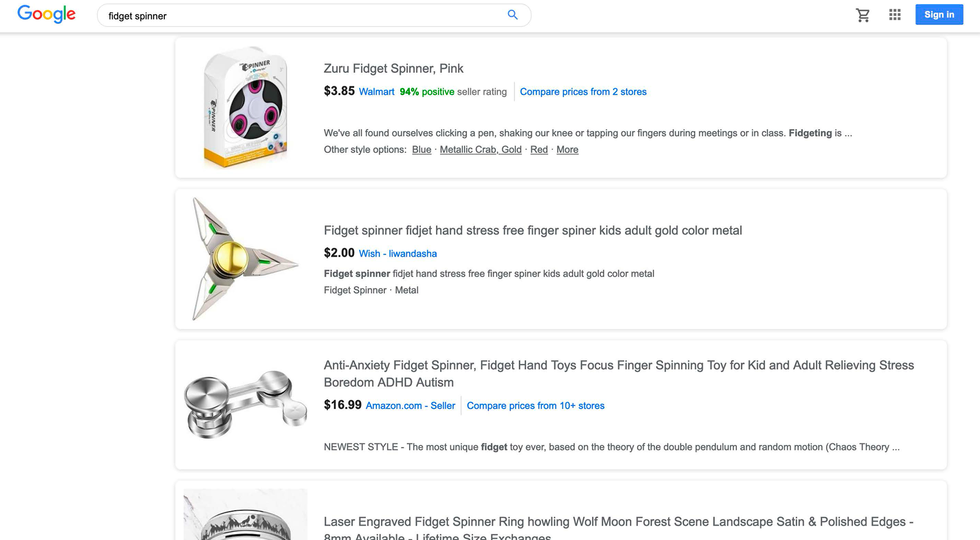The image size is (980, 540).
Task: Click the Anti-Anxiety Fidget Spinner image
Action: [246, 404]
